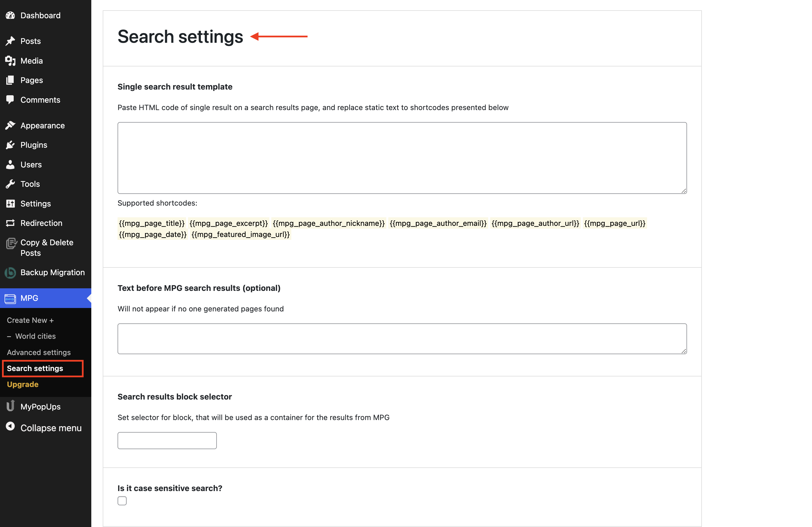The image size is (812, 527).
Task: Click the Dashboard gauge icon
Action: pos(10,15)
